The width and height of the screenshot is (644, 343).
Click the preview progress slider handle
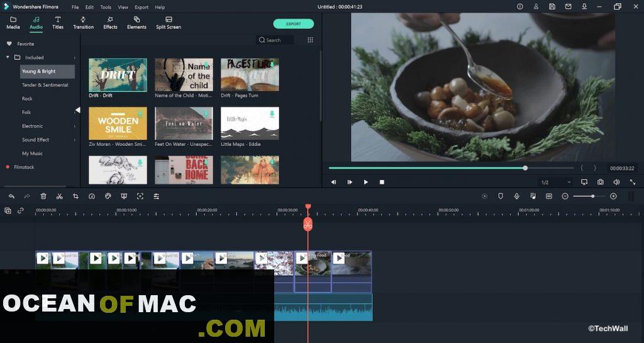tap(525, 168)
